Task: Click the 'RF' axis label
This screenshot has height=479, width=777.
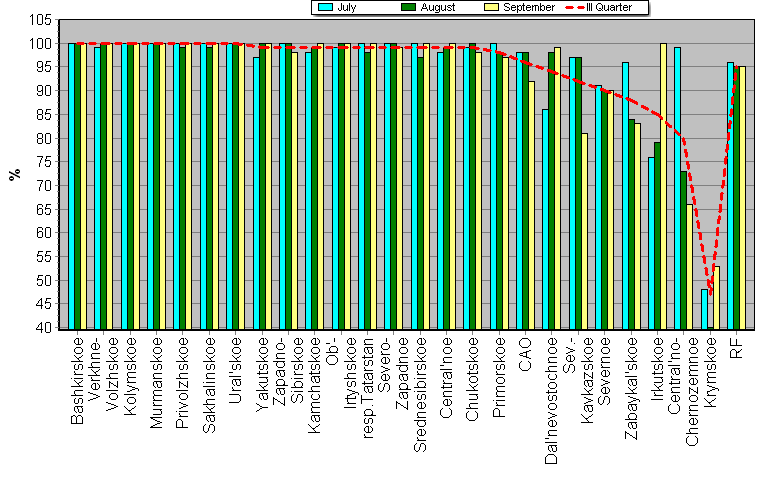Action: 736,348
